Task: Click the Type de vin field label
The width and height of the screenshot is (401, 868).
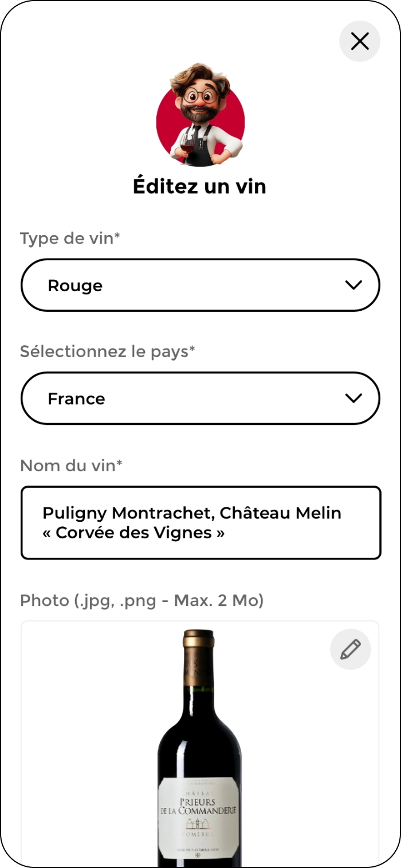Action: pyautogui.click(x=69, y=238)
